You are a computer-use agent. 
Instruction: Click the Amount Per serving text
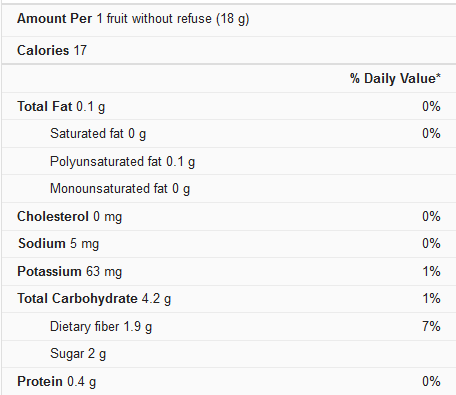133,19
